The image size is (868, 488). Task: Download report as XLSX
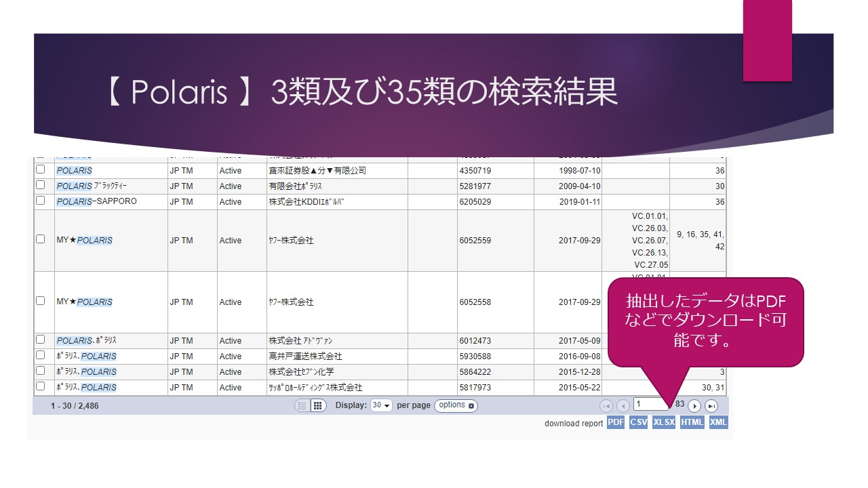(x=664, y=422)
